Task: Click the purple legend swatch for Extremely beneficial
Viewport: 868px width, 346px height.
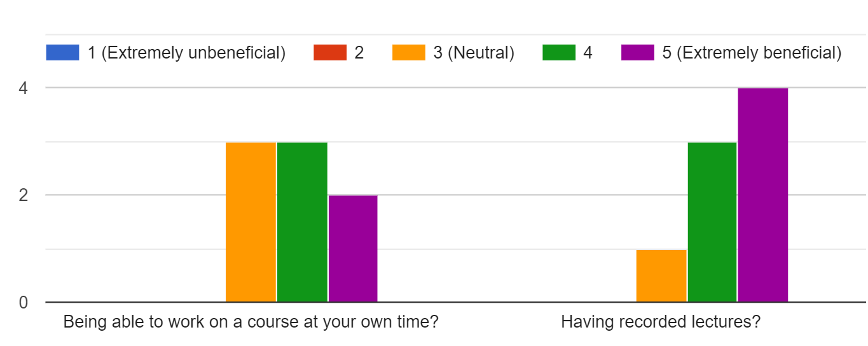Action: 637,53
